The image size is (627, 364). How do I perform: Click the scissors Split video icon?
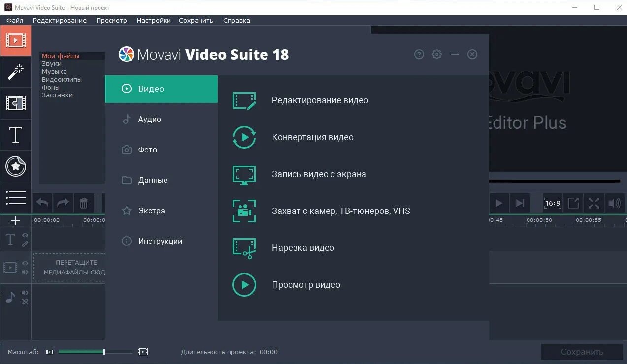pyautogui.click(x=244, y=248)
